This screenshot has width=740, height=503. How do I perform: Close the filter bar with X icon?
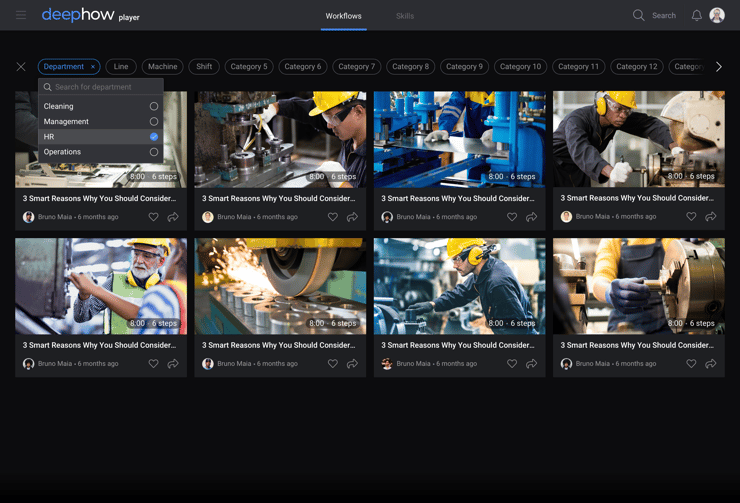21,67
